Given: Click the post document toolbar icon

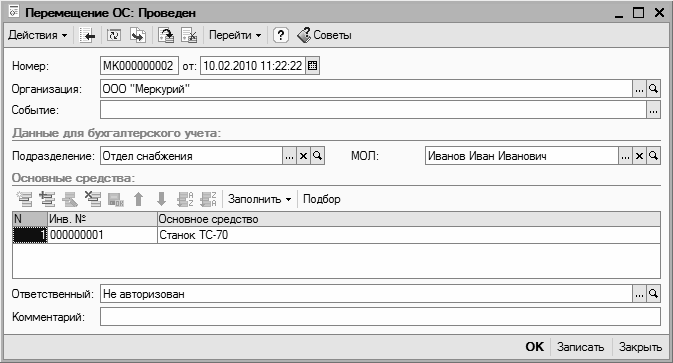Looking at the screenshot, I should pyautogui.click(x=166, y=36).
